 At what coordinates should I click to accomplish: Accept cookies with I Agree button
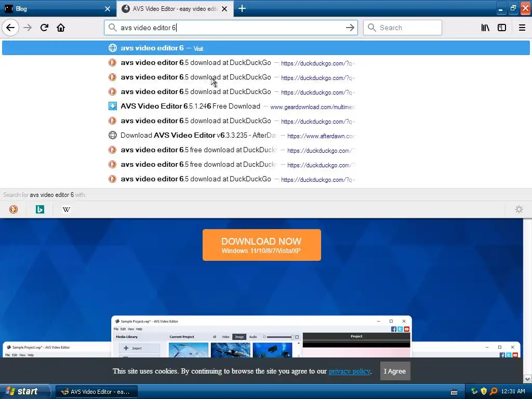click(x=395, y=371)
